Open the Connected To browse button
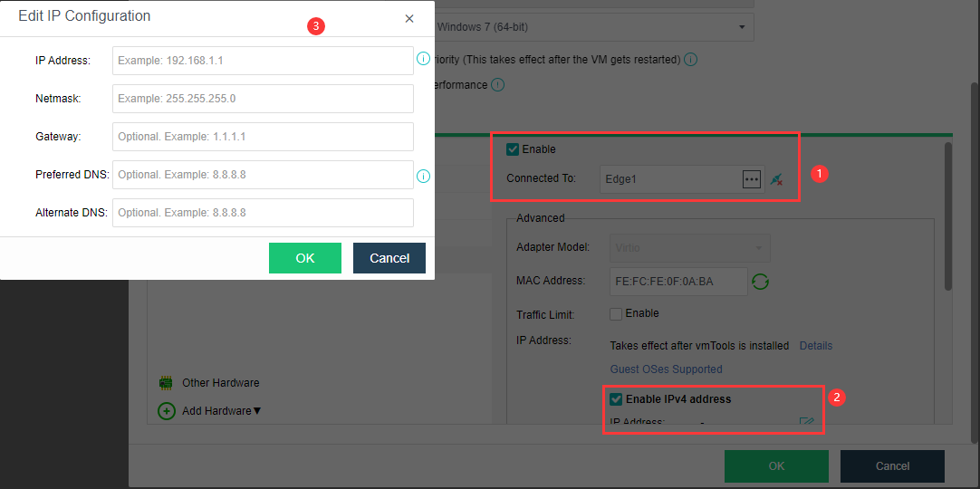This screenshot has height=489, width=980. [x=751, y=179]
